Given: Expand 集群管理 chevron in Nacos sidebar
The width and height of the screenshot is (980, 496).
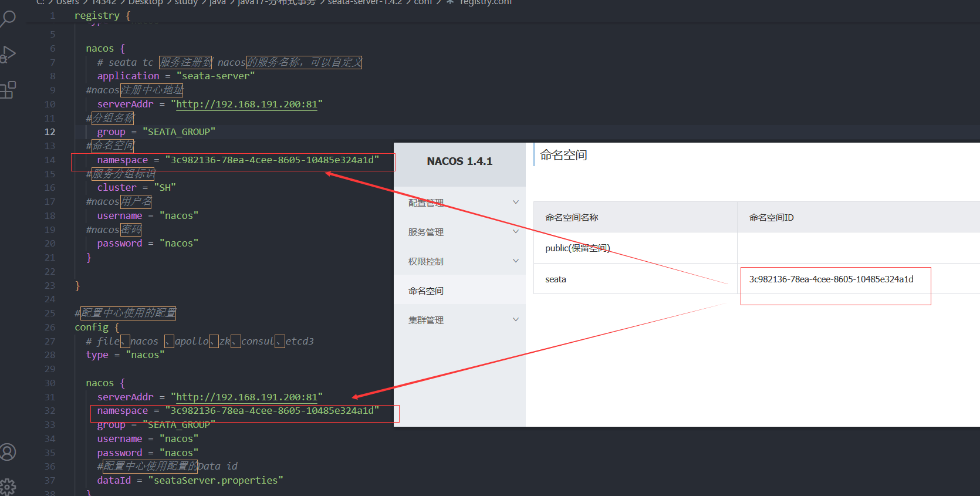Looking at the screenshot, I should pyautogui.click(x=516, y=320).
